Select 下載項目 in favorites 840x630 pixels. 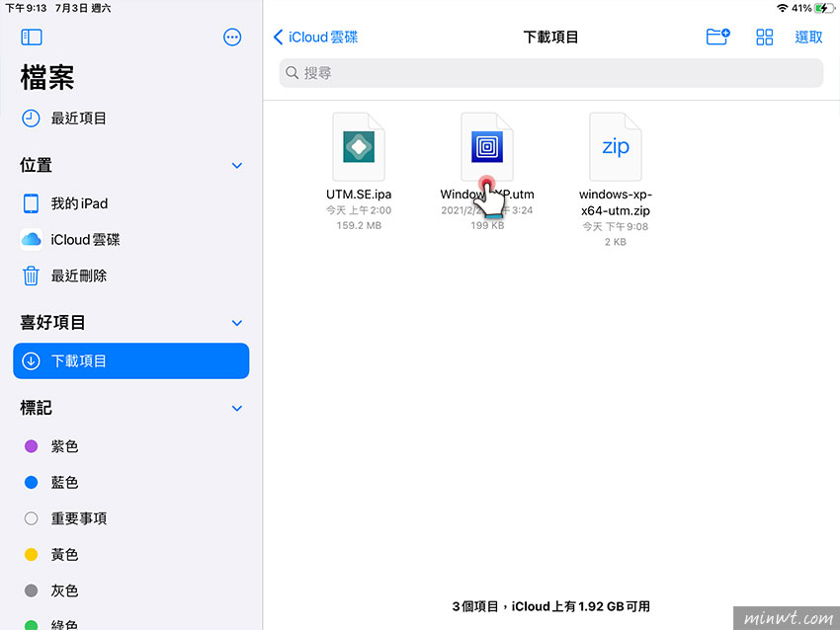click(131, 360)
